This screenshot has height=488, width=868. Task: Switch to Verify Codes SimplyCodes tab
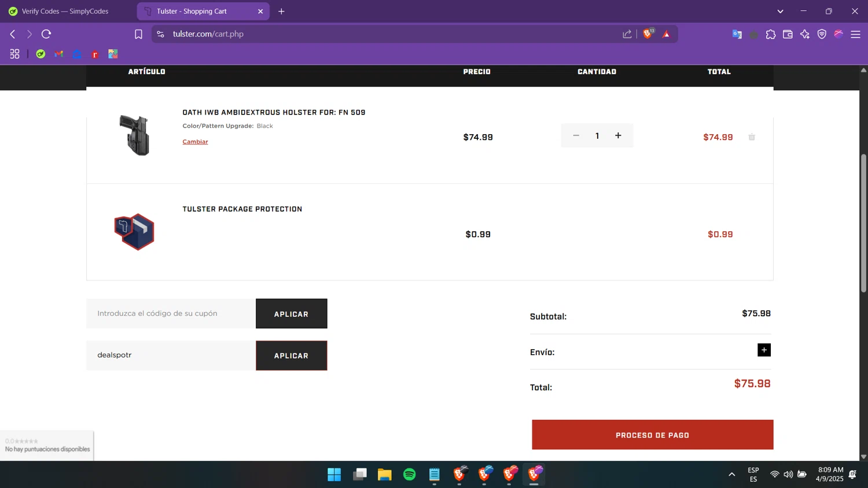[x=65, y=11]
